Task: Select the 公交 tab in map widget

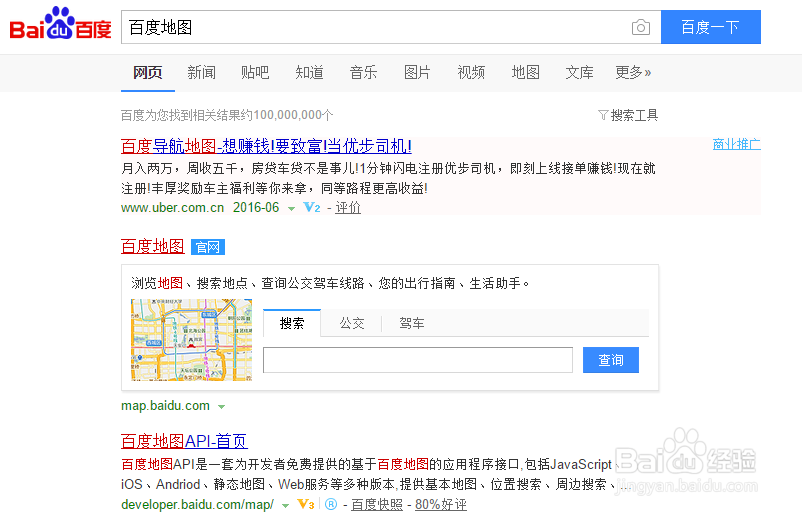Action: click(x=352, y=323)
